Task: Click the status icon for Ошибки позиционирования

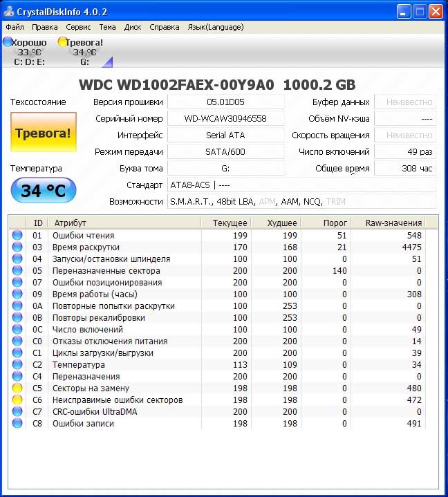Action: pyautogui.click(x=17, y=282)
